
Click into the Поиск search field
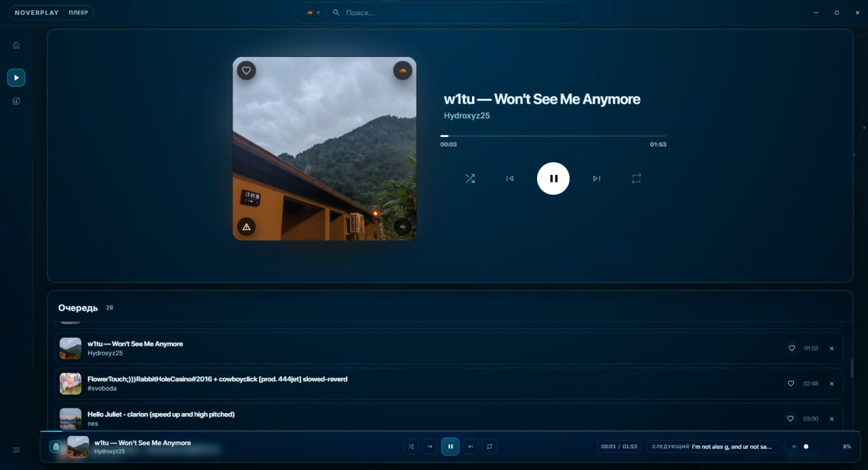[x=380, y=12]
